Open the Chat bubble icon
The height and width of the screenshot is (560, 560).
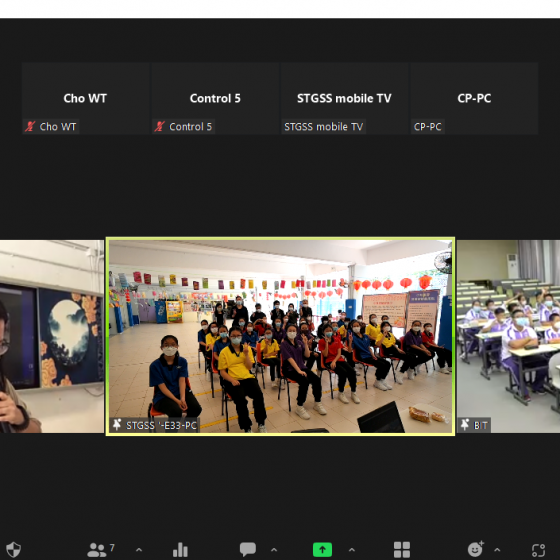point(248,549)
